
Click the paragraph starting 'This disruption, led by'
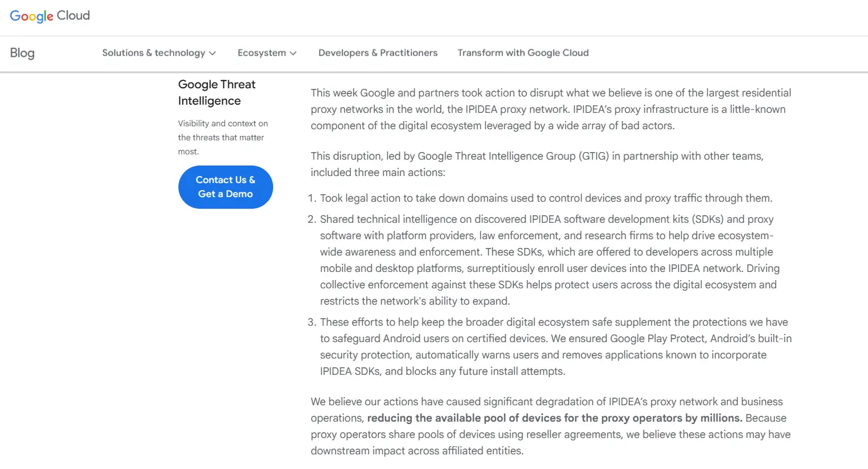tap(536, 164)
